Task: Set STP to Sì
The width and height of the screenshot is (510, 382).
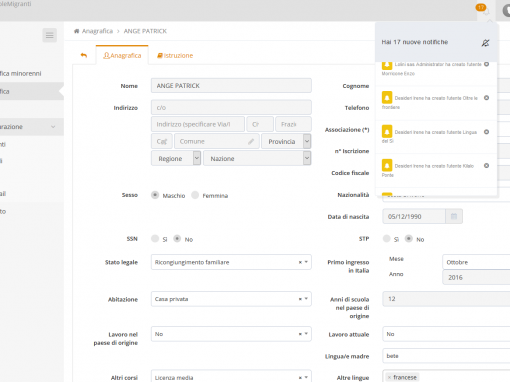Action: pos(386,239)
